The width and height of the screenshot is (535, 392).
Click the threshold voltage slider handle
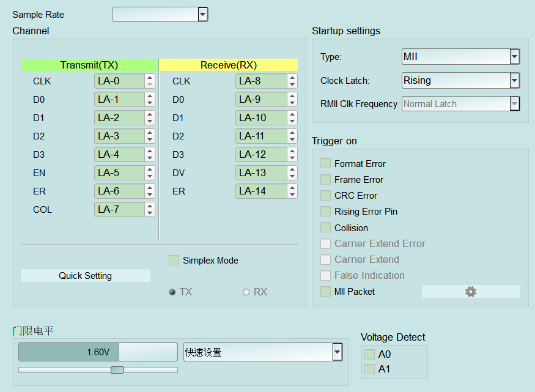(x=117, y=370)
